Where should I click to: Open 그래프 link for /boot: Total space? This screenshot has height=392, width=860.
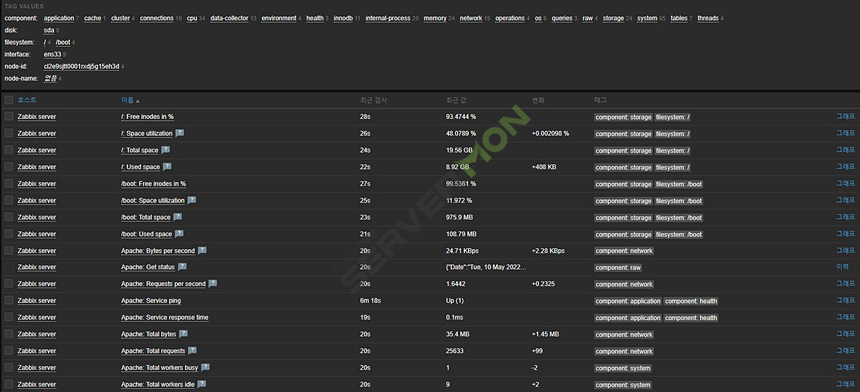[845, 217]
